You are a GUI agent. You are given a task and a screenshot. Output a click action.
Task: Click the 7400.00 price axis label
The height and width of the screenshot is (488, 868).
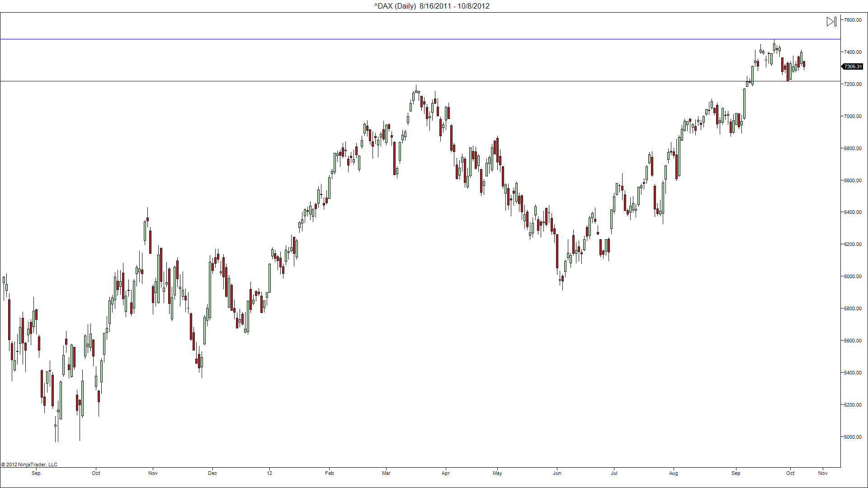click(x=853, y=52)
